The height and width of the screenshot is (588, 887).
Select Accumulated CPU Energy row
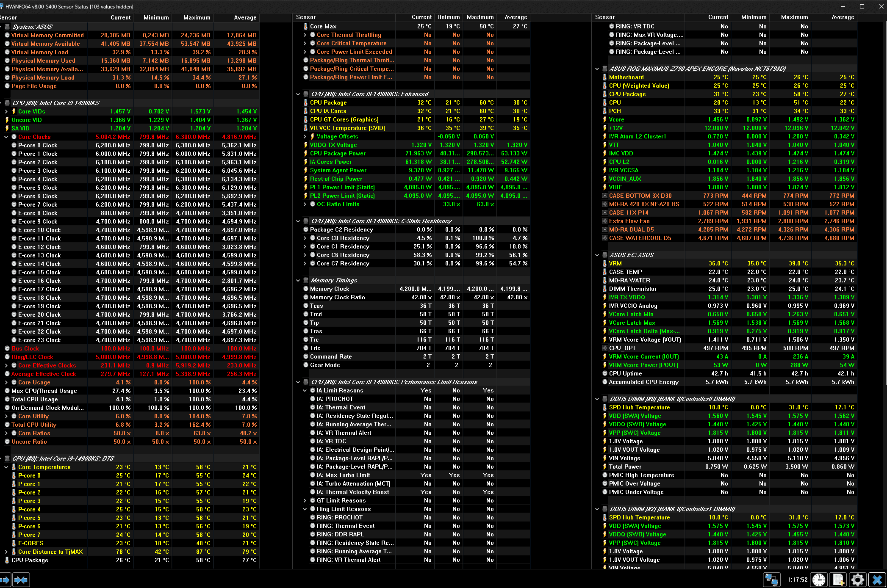pos(725,382)
